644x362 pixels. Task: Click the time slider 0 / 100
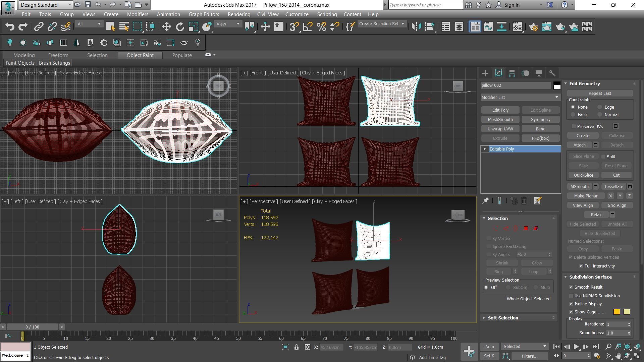(x=32, y=327)
